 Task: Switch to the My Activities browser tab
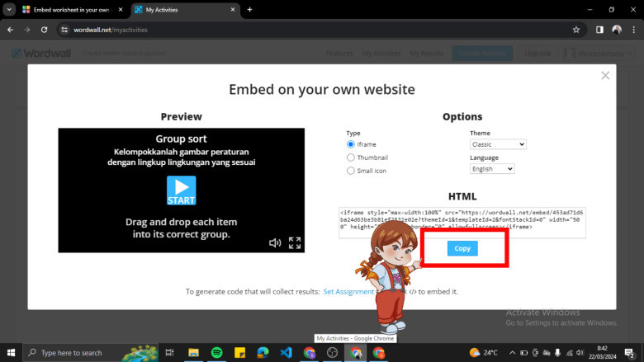tap(185, 9)
